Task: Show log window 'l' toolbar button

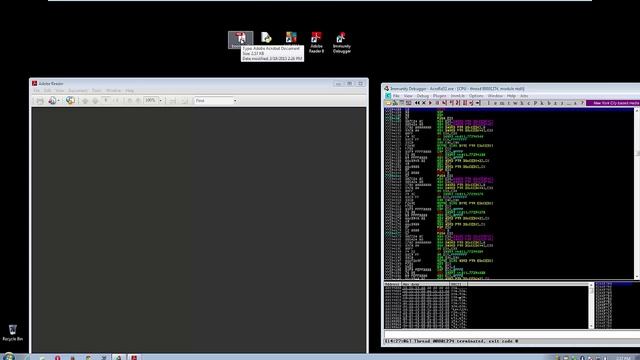Action: (x=489, y=103)
